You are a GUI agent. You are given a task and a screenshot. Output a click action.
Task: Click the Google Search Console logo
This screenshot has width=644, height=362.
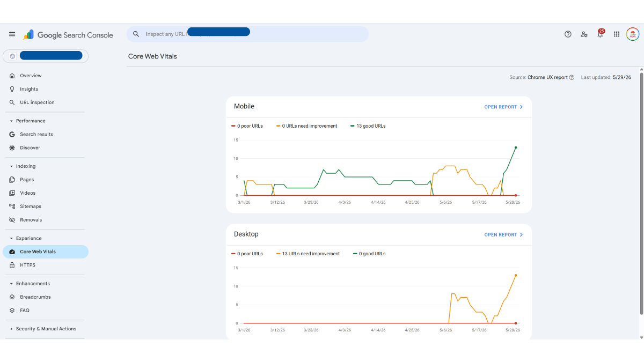pyautogui.click(x=68, y=35)
